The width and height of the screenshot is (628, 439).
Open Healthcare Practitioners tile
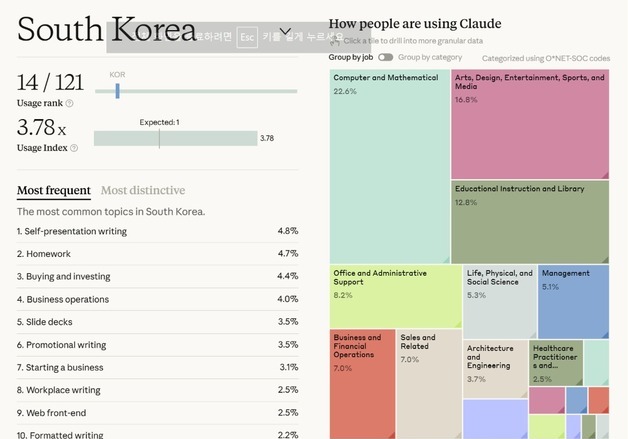(x=556, y=363)
